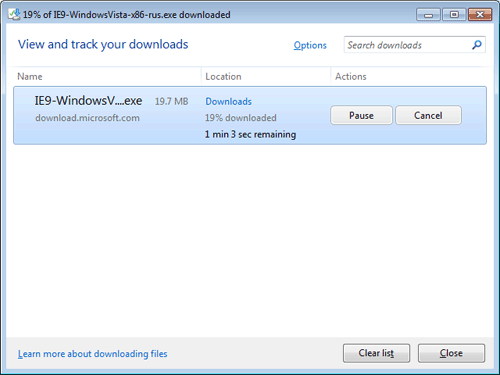The image size is (500, 375).
Task: Click the Actions column header
Action: (351, 77)
